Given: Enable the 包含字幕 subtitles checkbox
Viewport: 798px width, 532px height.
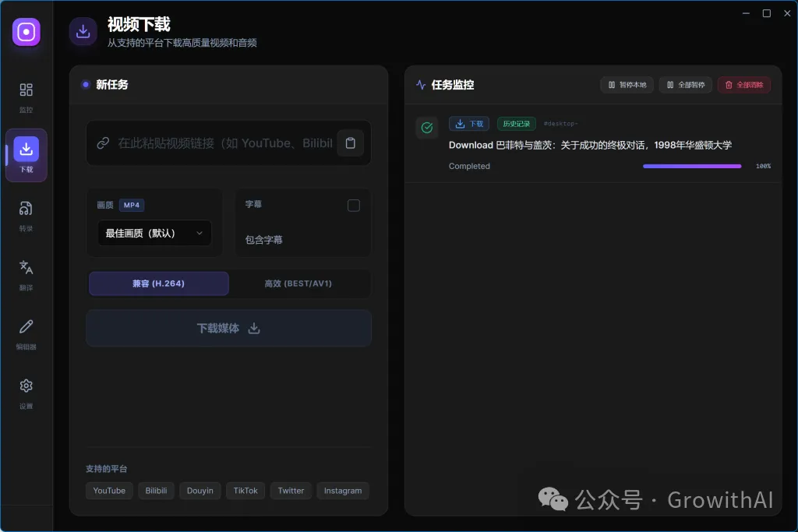Looking at the screenshot, I should pyautogui.click(x=354, y=205).
